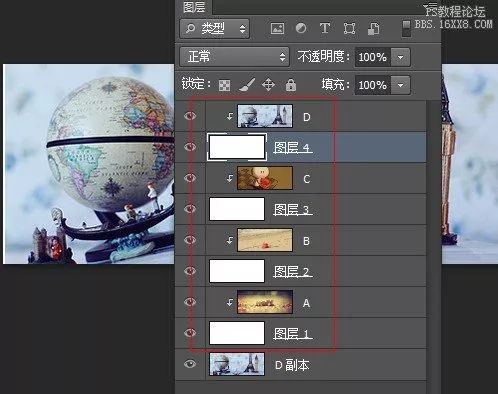Select layer B thumbnail
The image size is (498, 394).
tap(265, 240)
